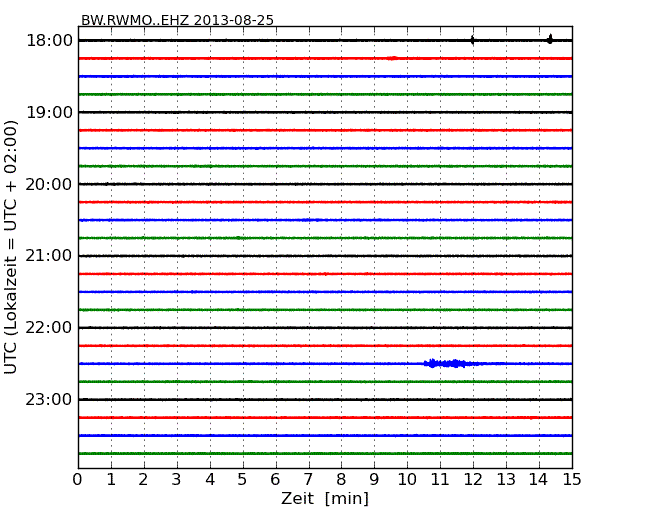Viewport: 650px width, 520px height.
Task: Click x-axis tick label 12
Action: [x=473, y=480]
